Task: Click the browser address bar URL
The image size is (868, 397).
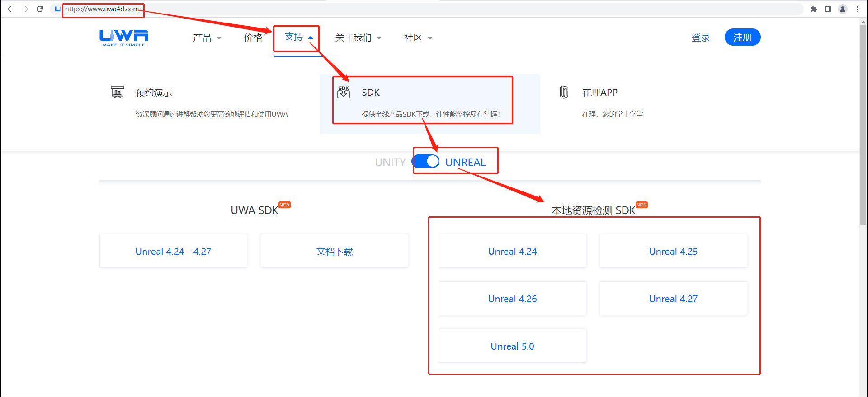Action: tap(102, 9)
